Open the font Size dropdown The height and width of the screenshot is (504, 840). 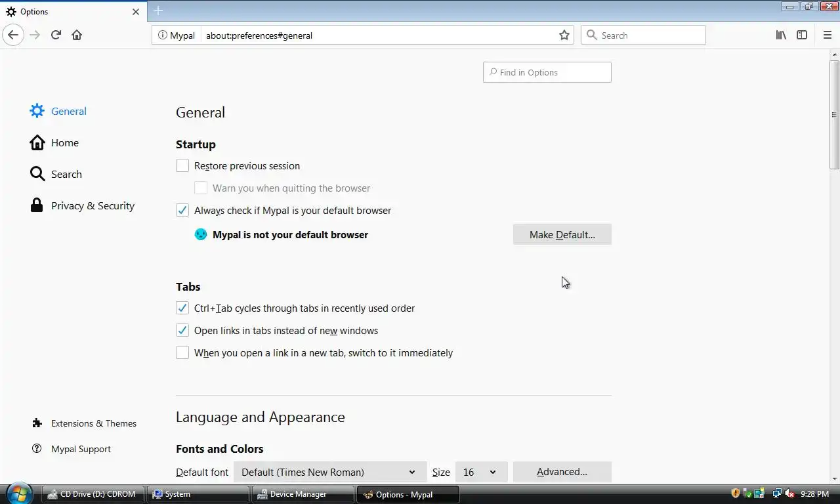(x=481, y=472)
